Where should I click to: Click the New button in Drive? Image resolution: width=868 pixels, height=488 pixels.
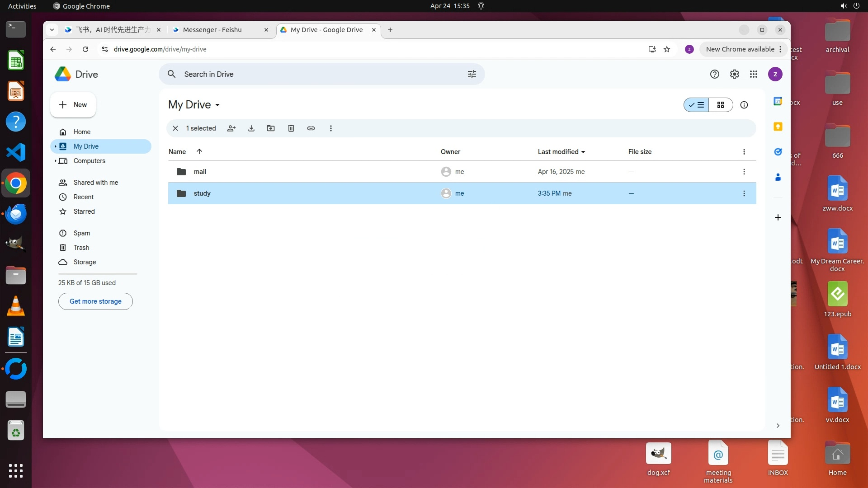click(x=73, y=105)
